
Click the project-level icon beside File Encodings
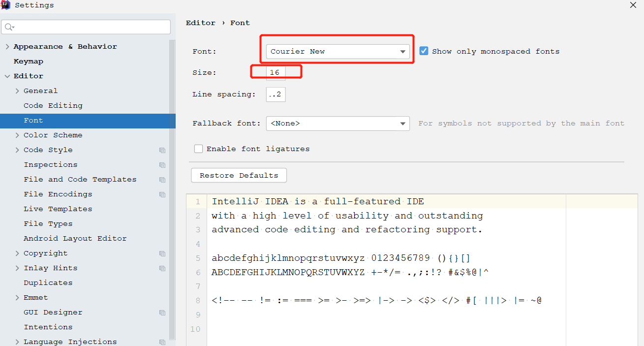(x=162, y=194)
